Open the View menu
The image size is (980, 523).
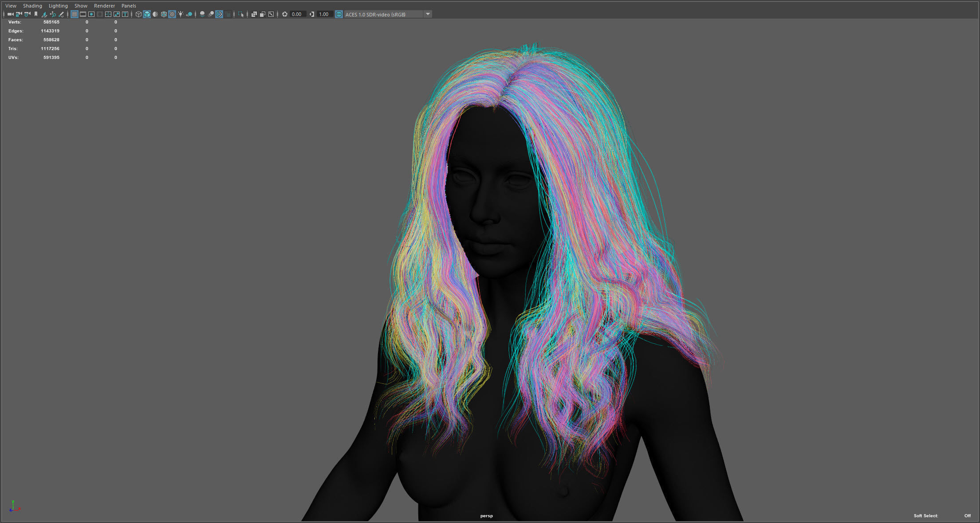tap(11, 6)
